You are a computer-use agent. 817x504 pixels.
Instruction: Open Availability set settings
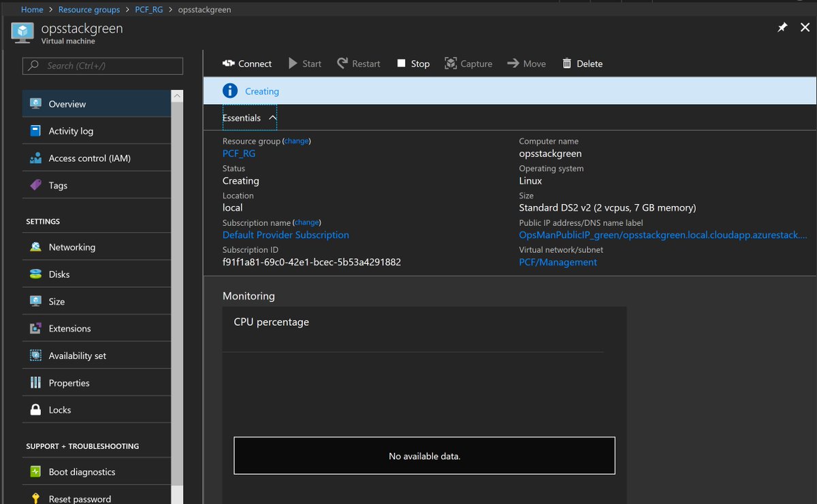tap(97, 356)
